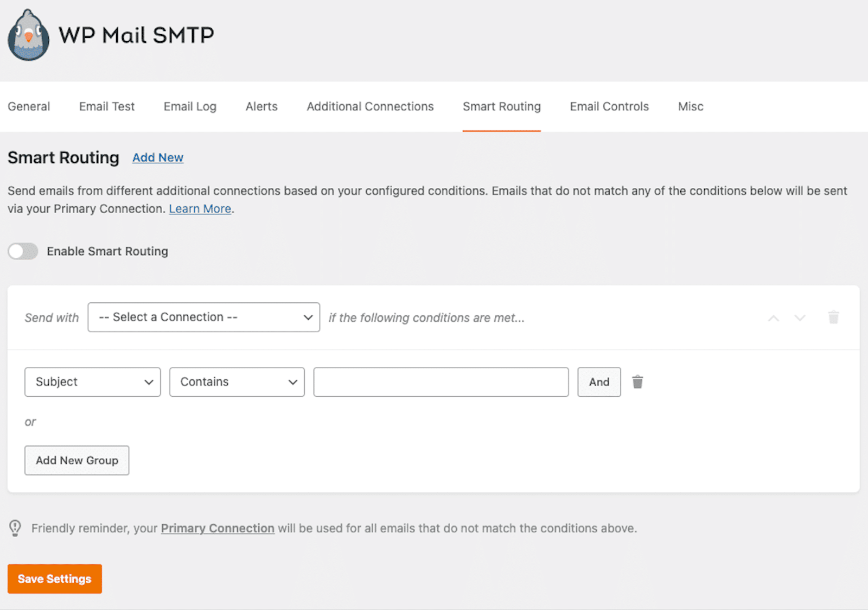Click the Add New link
Screen dimensions: 868x610
158,157
